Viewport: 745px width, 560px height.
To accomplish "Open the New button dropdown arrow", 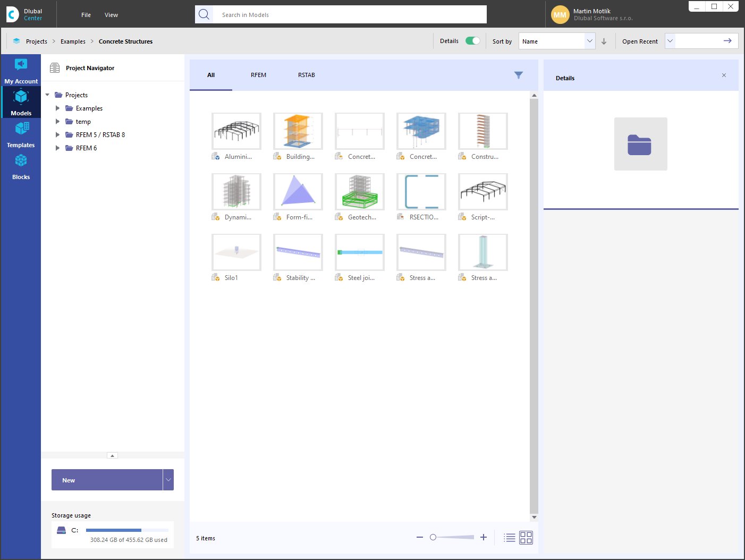I will click(168, 479).
